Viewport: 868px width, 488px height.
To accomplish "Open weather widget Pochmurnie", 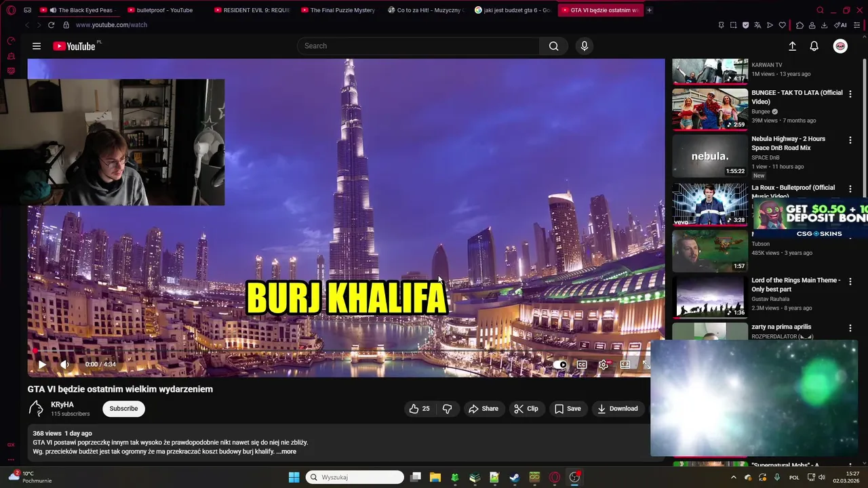I will pos(28,477).
